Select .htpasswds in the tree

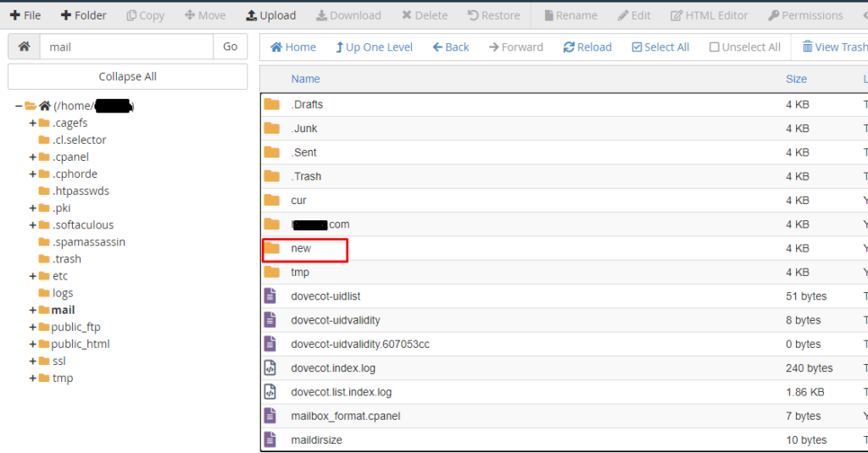pos(81,191)
